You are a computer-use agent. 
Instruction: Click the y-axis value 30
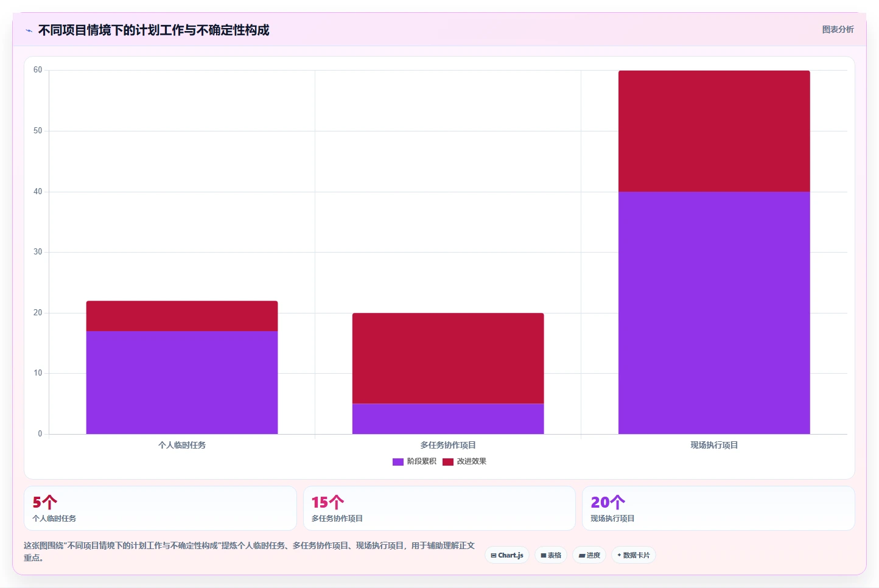pyautogui.click(x=38, y=252)
